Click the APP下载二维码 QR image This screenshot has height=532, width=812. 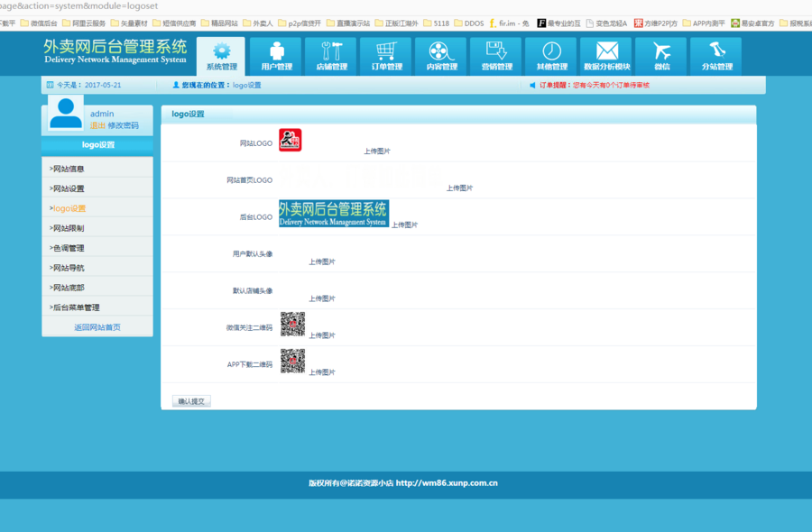tap(292, 361)
